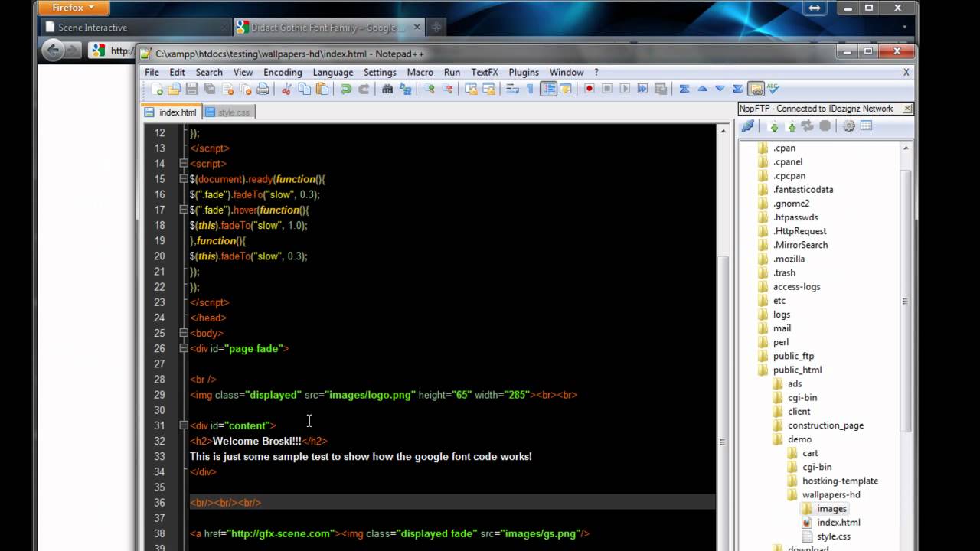Click the Print toolbar icon
The width and height of the screenshot is (980, 551).
263,90
